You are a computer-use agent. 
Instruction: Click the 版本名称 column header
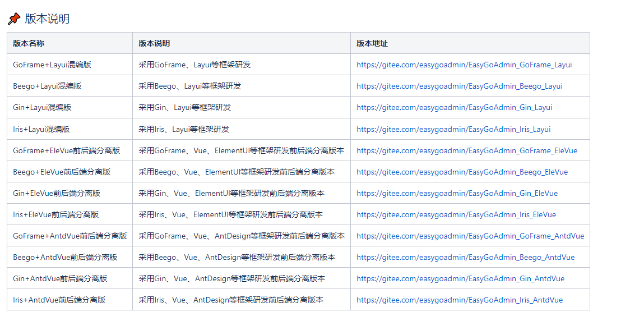70,43
